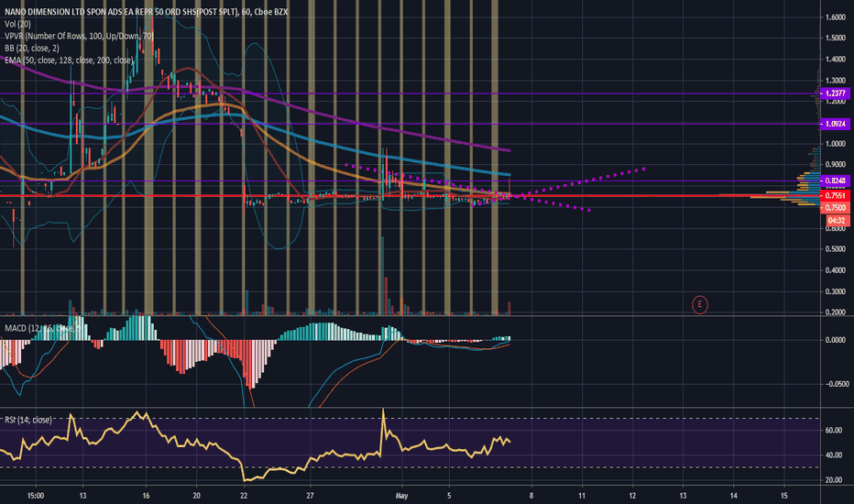
Task: Click 0.2000 on the price axis
Action: [x=835, y=312]
